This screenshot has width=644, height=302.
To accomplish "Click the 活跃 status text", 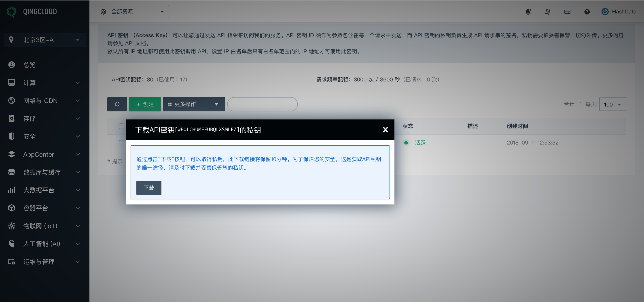I will click(x=420, y=143).
